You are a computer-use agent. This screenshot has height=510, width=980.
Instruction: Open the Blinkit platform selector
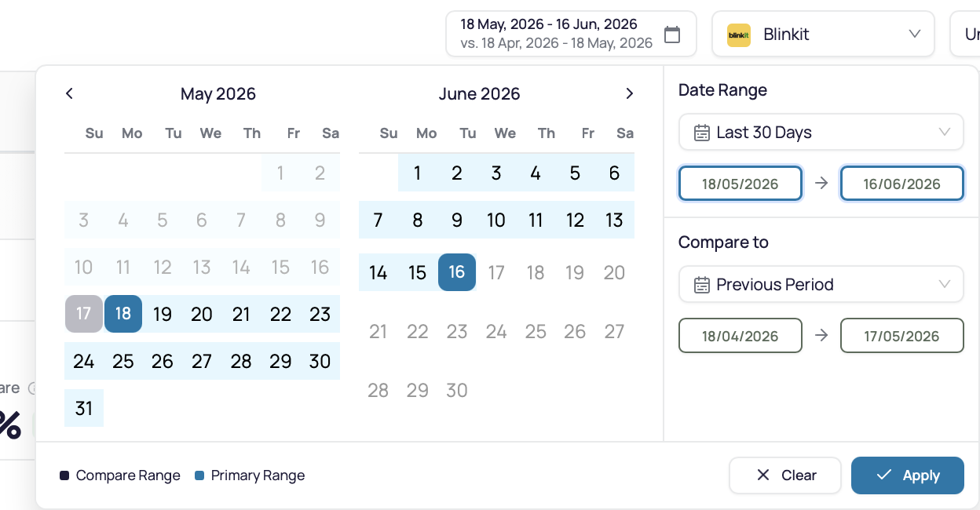[823, 34]
